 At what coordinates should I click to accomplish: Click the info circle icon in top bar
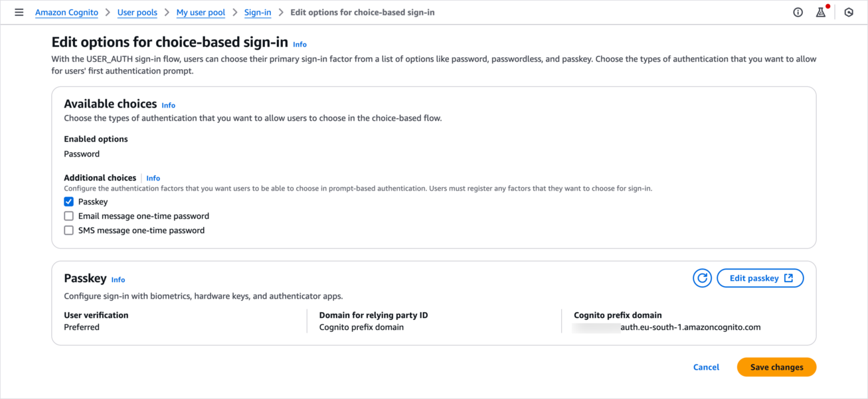[798, 13]
